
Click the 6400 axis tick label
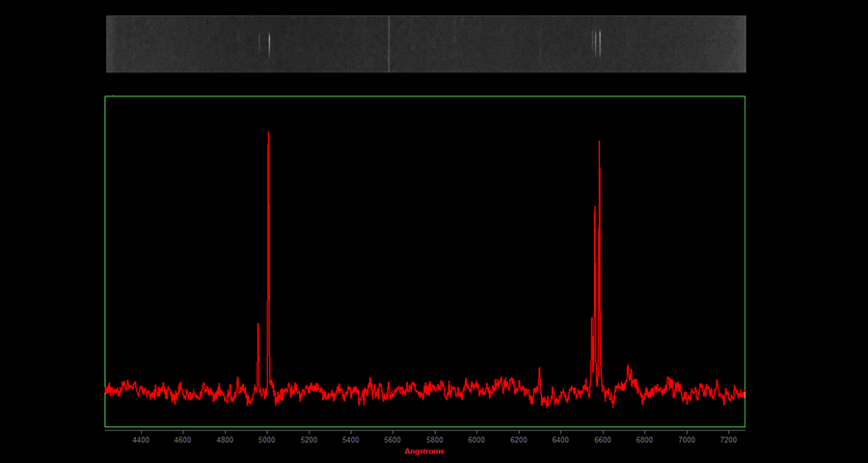(560, 440)
